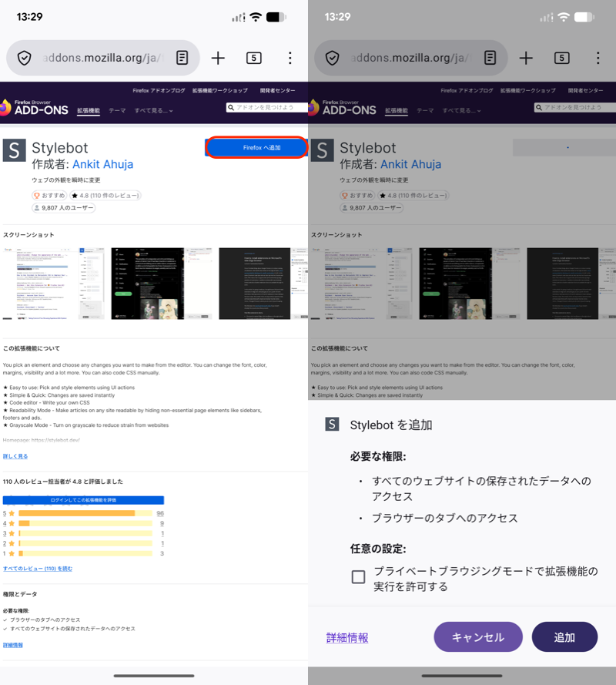Click the Stylebot "S" extension icon
The width and height of the screenshot is (616, 685).
(14, 149)
